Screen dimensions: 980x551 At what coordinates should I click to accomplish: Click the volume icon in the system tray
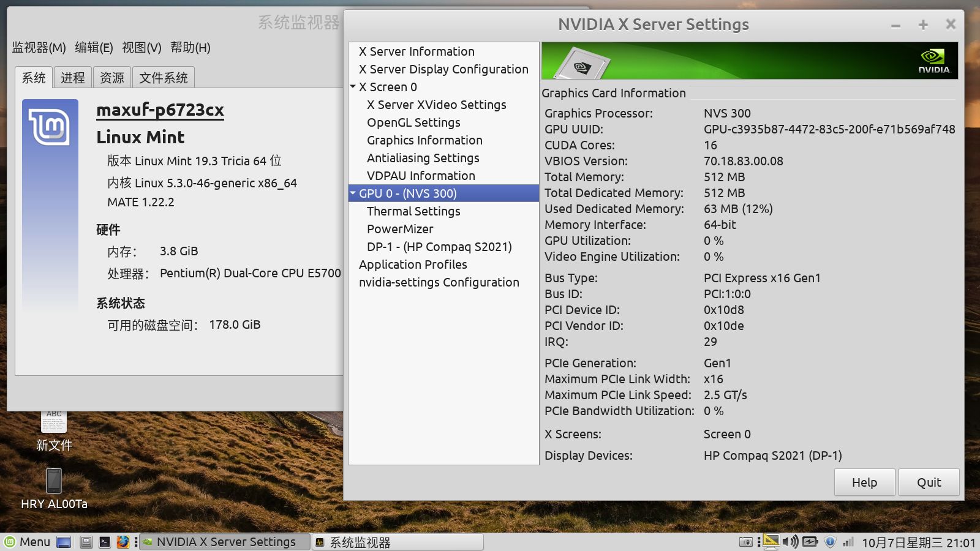(790, 542)
